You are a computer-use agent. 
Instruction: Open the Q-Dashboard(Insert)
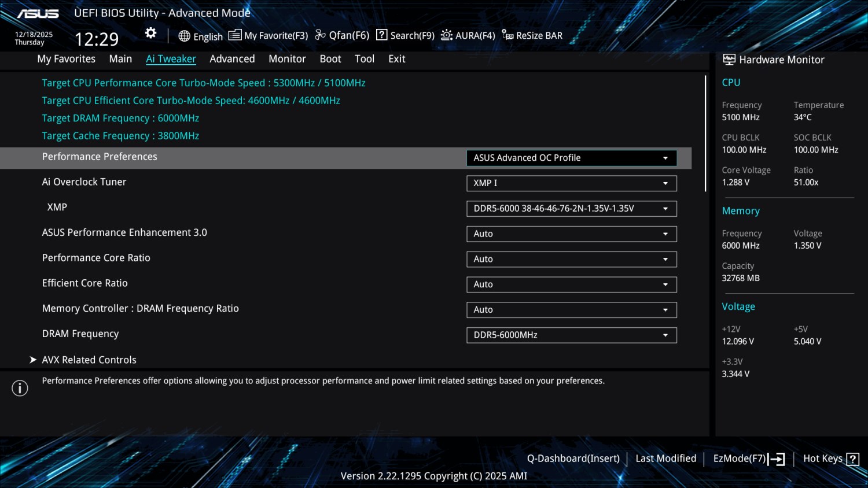[573, 459]
